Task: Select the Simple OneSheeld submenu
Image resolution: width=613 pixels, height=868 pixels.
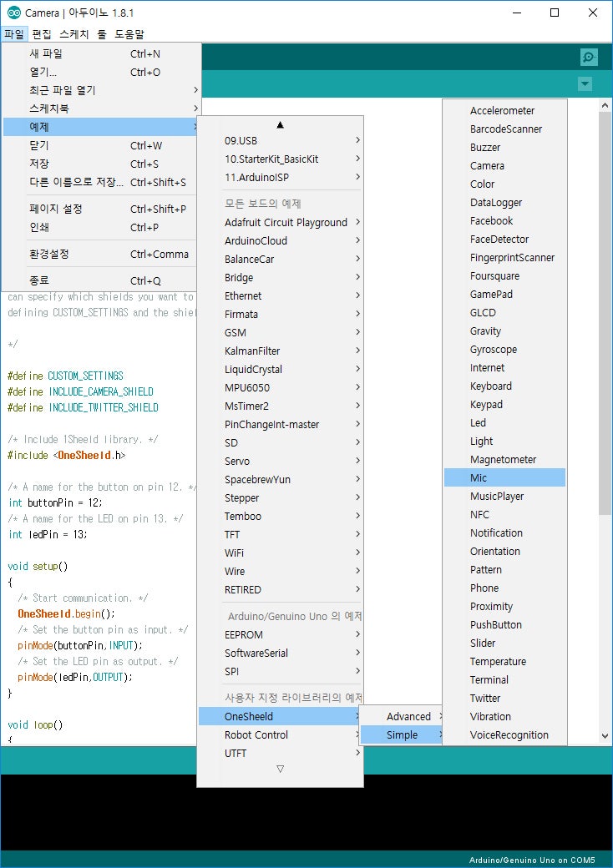Action: [402, 734]
